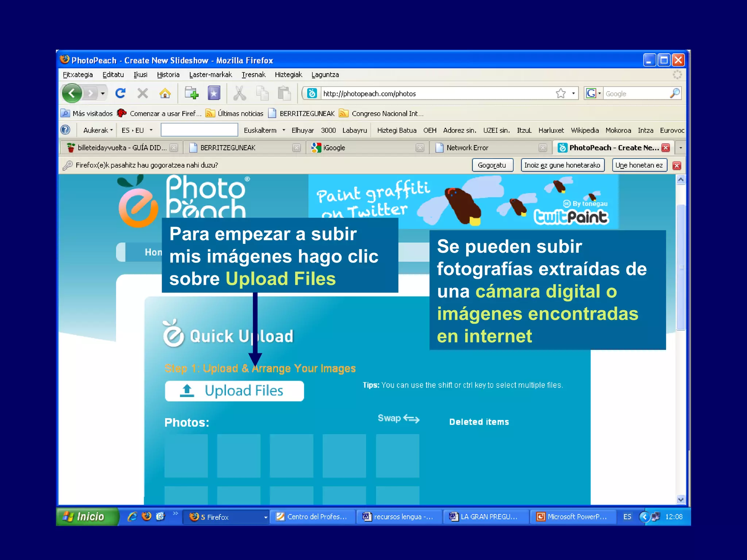Open the ES EU language dropdown
This screenshot has height=560, width=747.
point(151,130)
